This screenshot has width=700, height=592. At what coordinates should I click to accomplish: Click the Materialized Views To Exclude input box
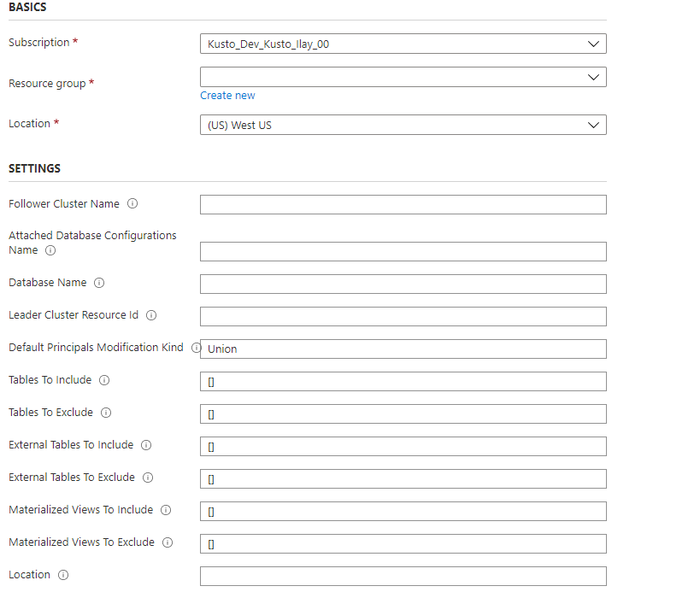pos(402,543)
